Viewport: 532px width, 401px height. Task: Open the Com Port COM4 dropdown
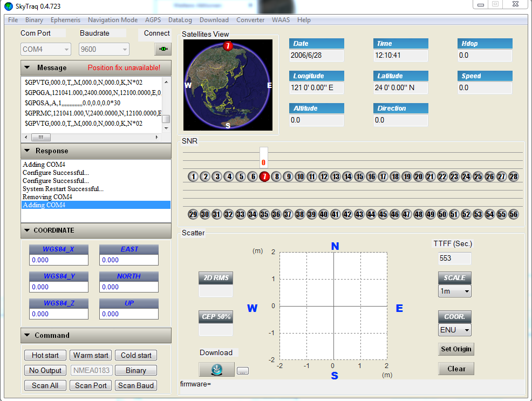tap(46, 49)
